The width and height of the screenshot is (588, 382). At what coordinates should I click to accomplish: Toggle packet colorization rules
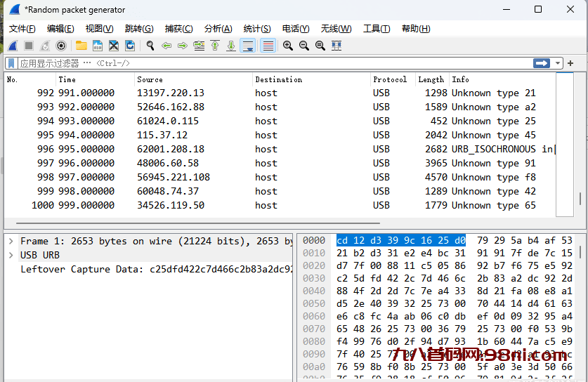coord(268,46)
